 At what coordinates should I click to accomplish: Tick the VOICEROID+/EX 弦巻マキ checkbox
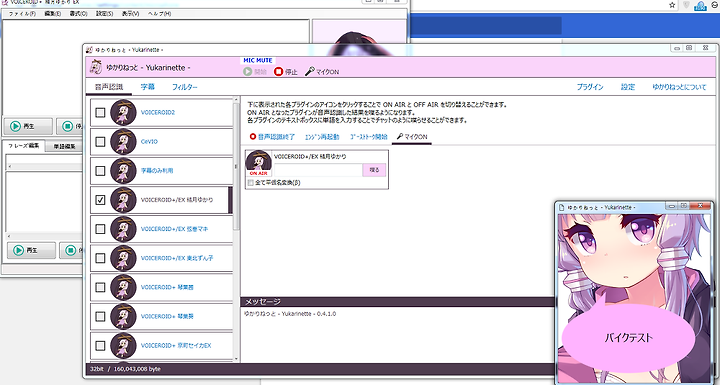[100, 229]
